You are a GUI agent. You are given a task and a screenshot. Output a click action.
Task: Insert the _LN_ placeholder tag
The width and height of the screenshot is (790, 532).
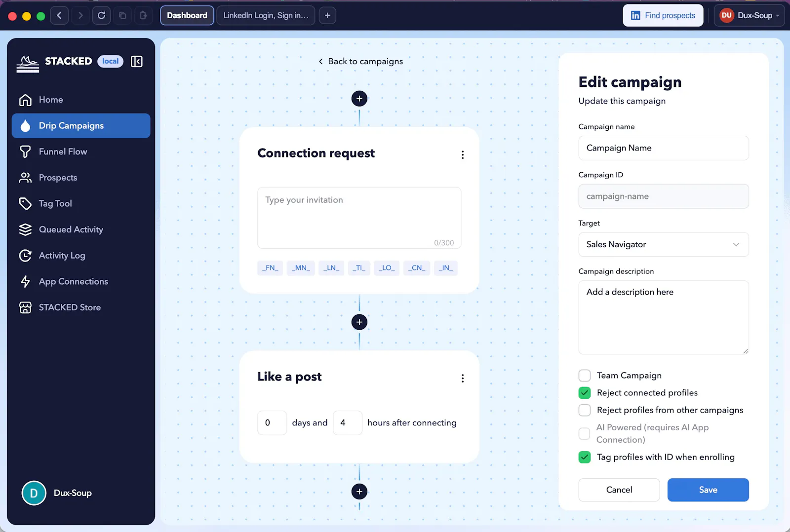pos(331,268)
